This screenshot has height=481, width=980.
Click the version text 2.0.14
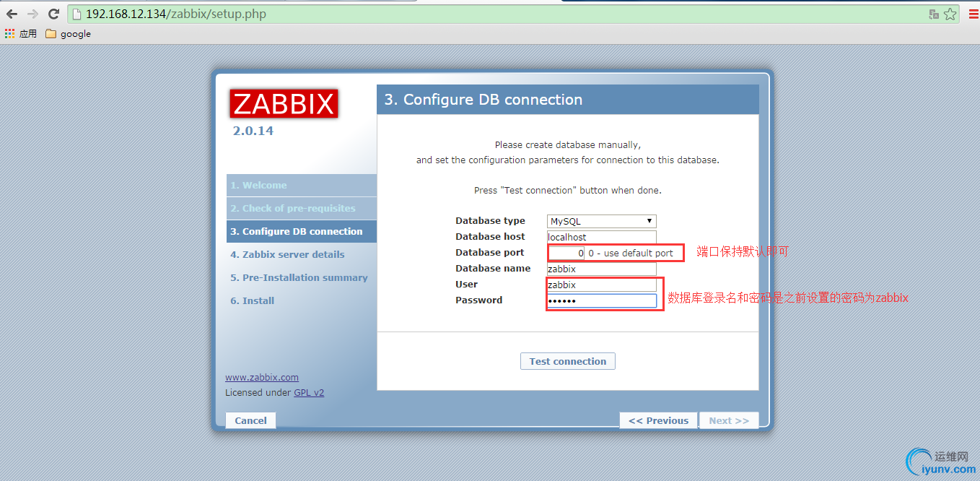coord(253,131)
